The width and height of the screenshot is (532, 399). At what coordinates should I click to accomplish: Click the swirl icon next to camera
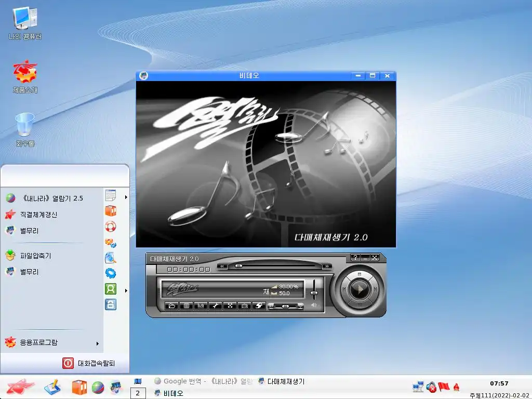(x=259, y=305)
